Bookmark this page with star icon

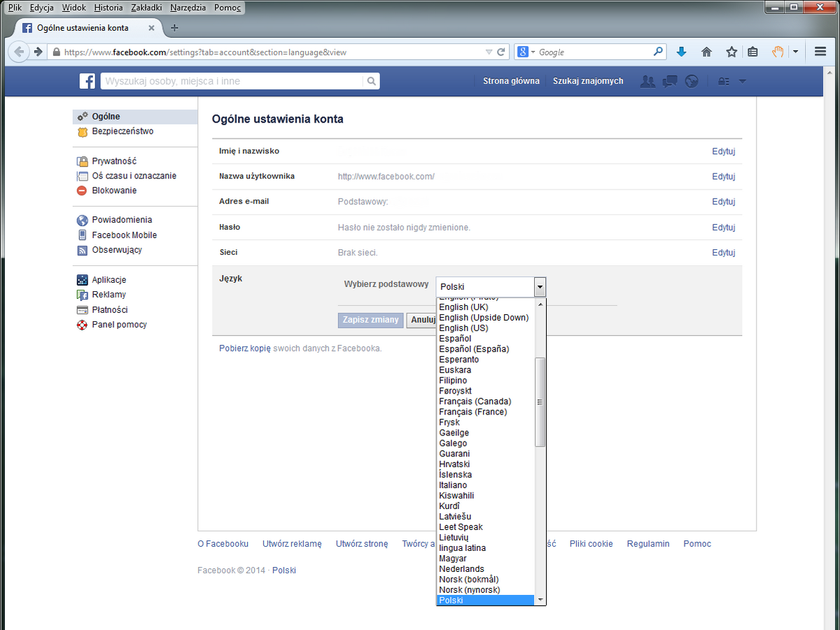(731, 52)
